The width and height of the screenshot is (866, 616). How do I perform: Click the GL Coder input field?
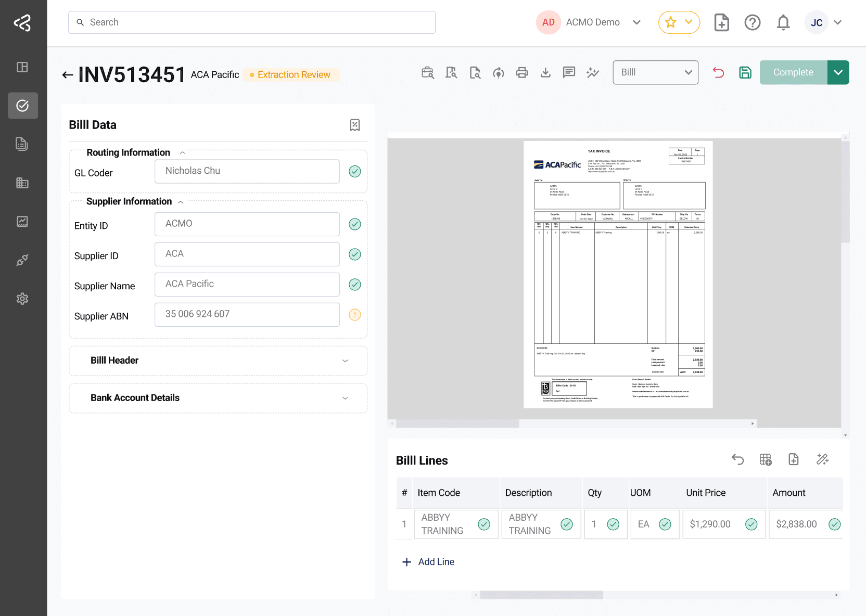click(x=247, y=171)
